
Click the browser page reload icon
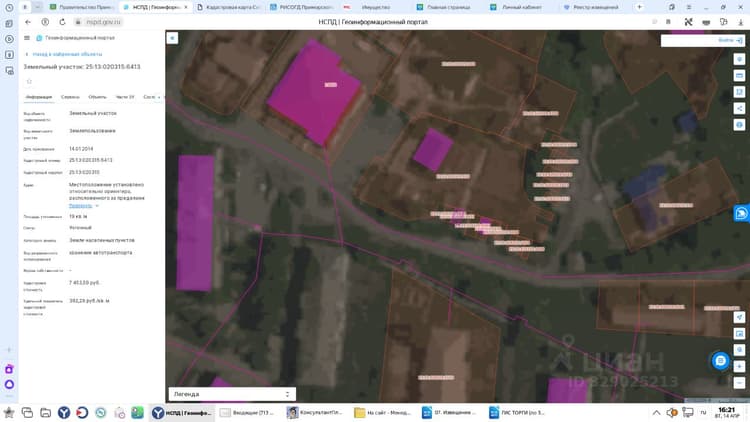pos(62,22)
